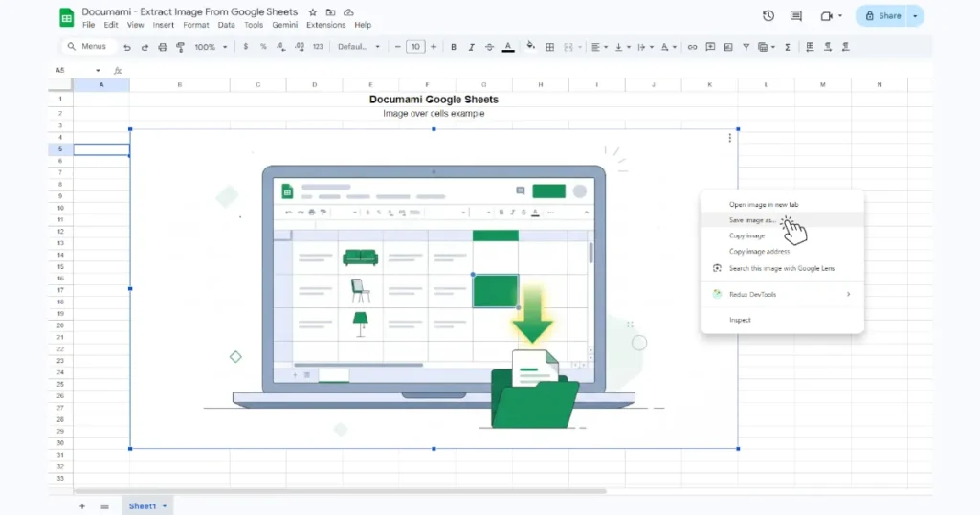Open the Edit menu
The width and height of the screenshot is (980, 515).
point(111,25)
